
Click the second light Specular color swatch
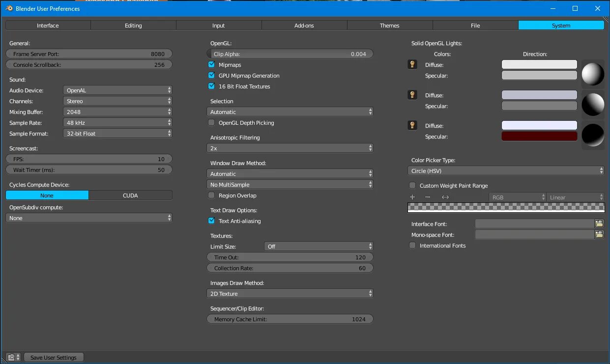pyautogui.click(x=539, y=106)
